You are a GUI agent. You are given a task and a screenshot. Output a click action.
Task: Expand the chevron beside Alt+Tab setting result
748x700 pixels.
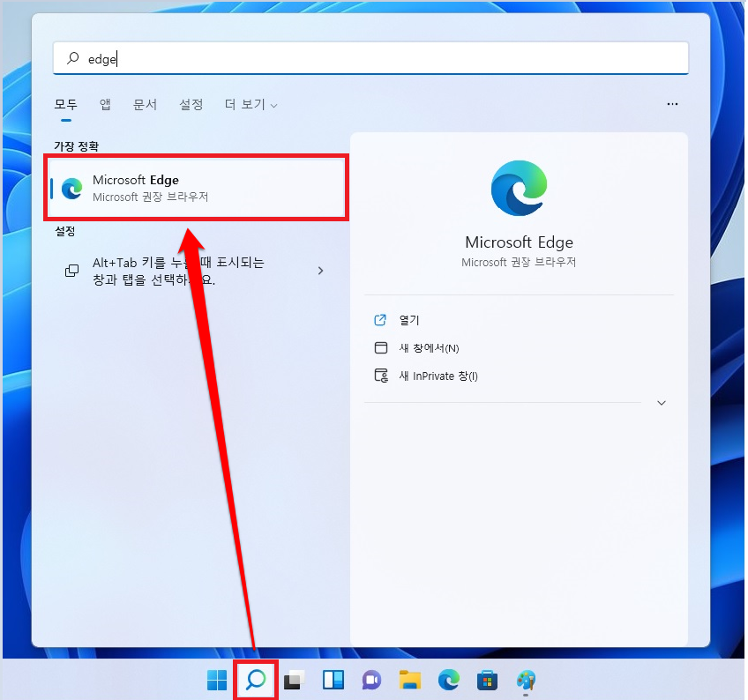click(320, 271)
